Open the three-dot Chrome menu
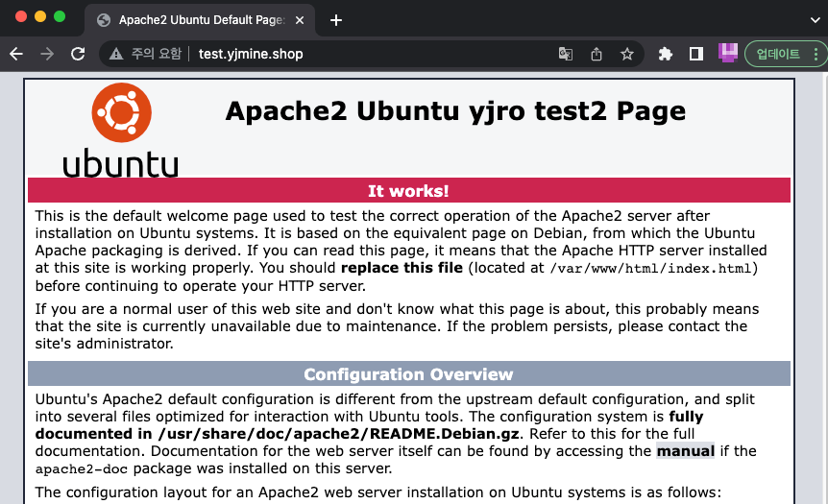Image resolution: width=828 pixels, height=504 pixels. tap(816, 54)
